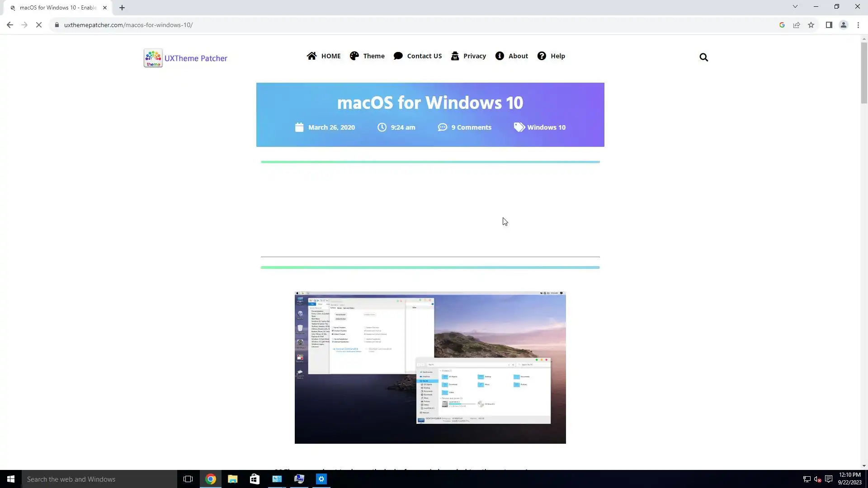Open File Explorer from the taskbar

pyautogui.click(x=232, y=479)
